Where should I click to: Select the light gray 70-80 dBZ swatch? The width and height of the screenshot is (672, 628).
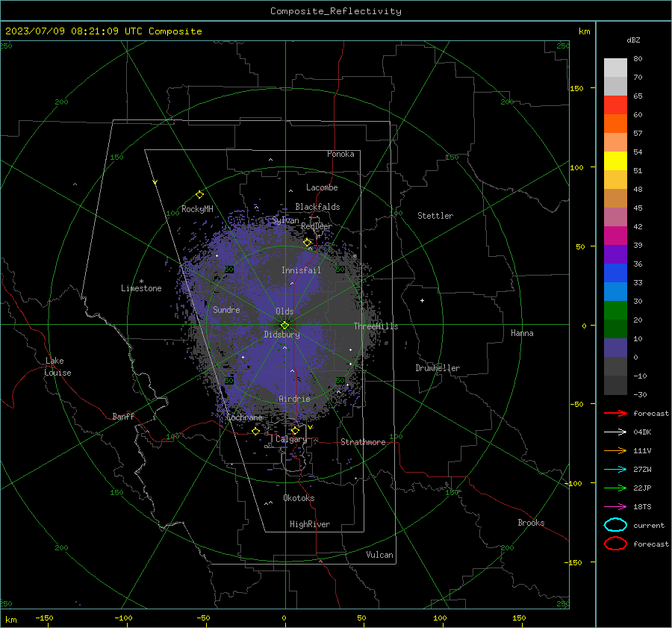click(615, 68)
